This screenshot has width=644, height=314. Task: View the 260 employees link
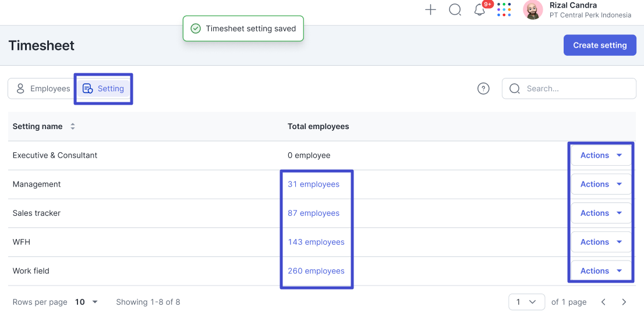316,271
